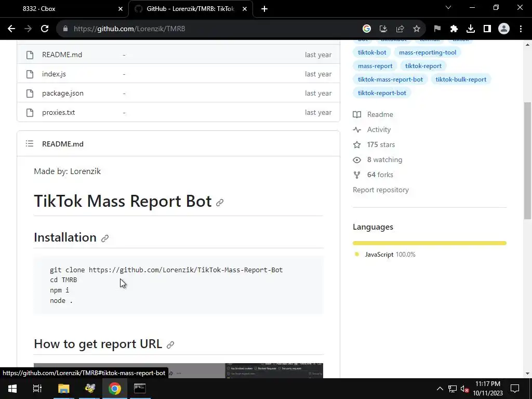Click the yellow JavaScript language bar
The height and width of the screenshot is (399, 532).
[x=429, y=243]
